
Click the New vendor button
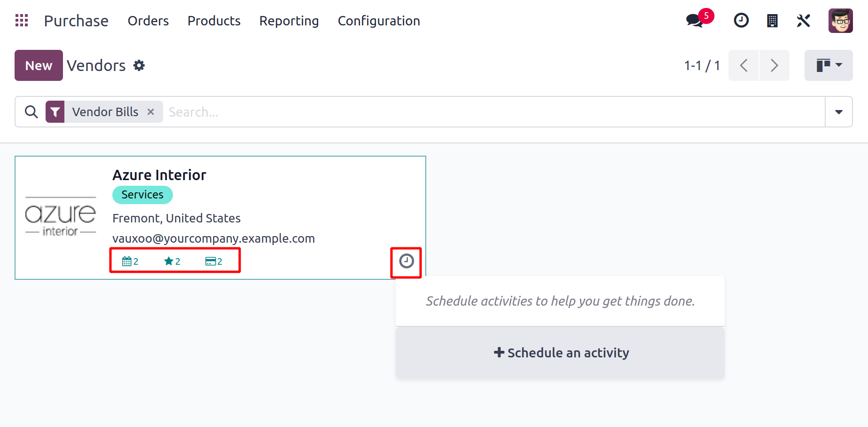39,65
